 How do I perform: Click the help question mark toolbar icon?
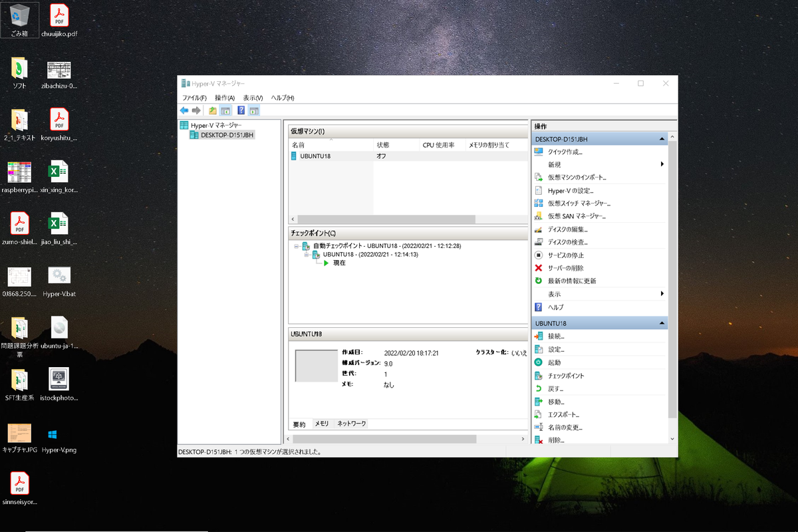[x=241, y=110]
